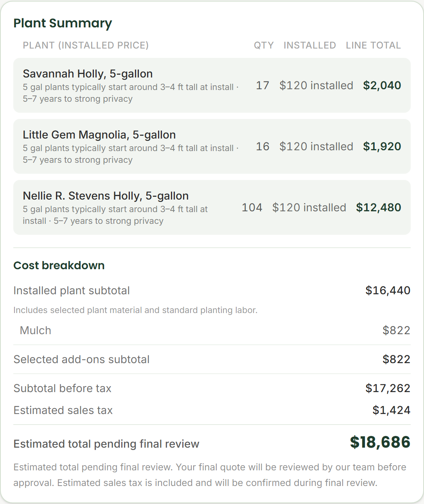This screenshot has height=504, width=424.
Task: Click the $2,040 line total
Action: (x=382, y=85)
